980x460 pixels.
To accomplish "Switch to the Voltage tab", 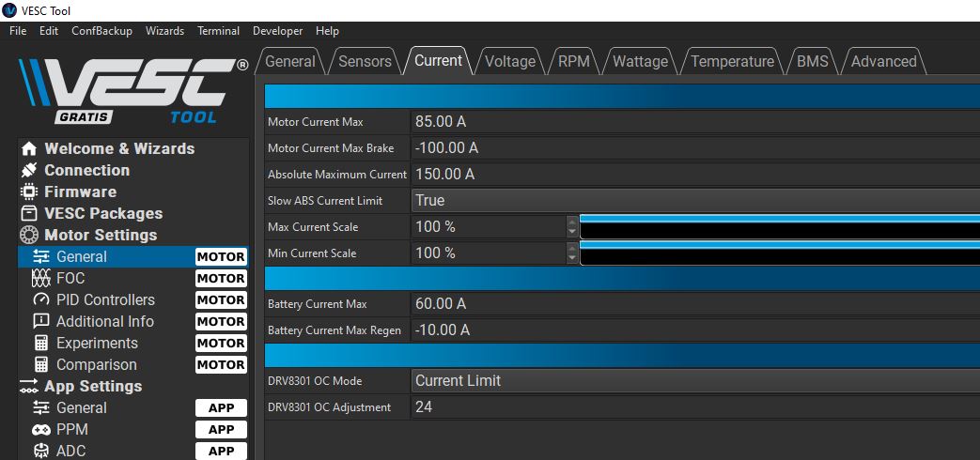I will 509,62.
